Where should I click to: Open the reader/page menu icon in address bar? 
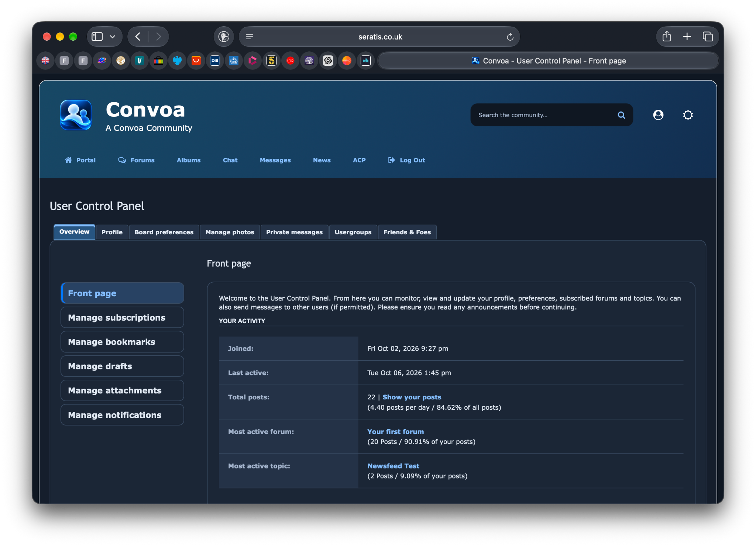coord(250,37)
